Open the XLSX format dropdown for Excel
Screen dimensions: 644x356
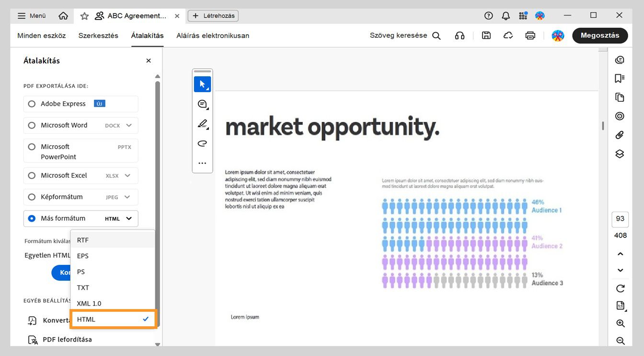(x=128, y=175)
